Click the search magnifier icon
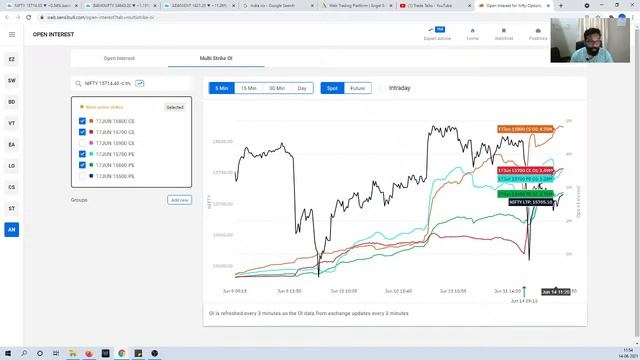This screenshot has height=360, width=640. click(x=78, y=83)
